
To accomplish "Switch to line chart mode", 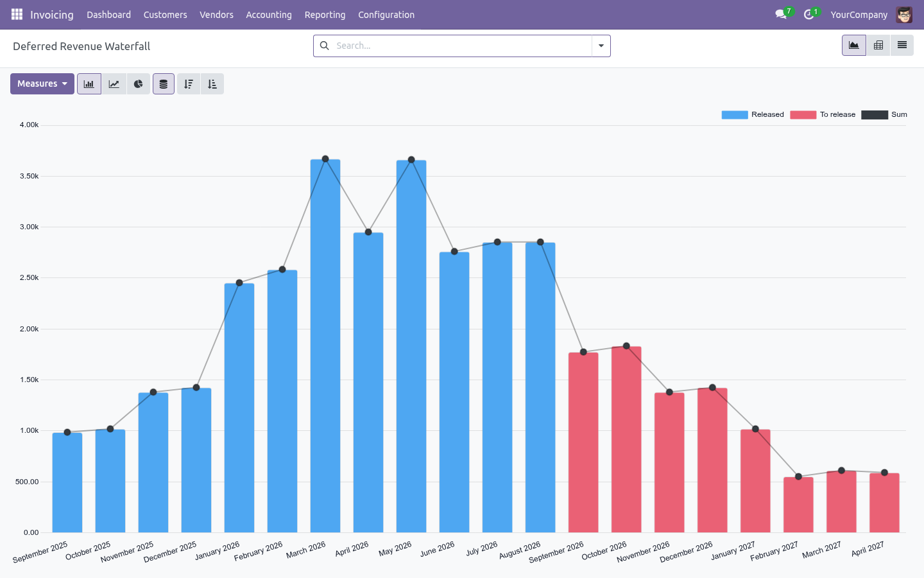I will point(114,84).
